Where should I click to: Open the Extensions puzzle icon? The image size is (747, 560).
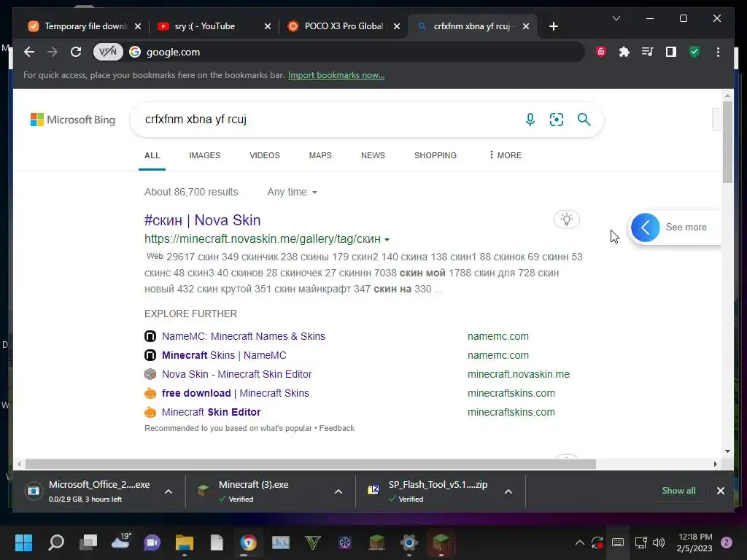[624, 52]
